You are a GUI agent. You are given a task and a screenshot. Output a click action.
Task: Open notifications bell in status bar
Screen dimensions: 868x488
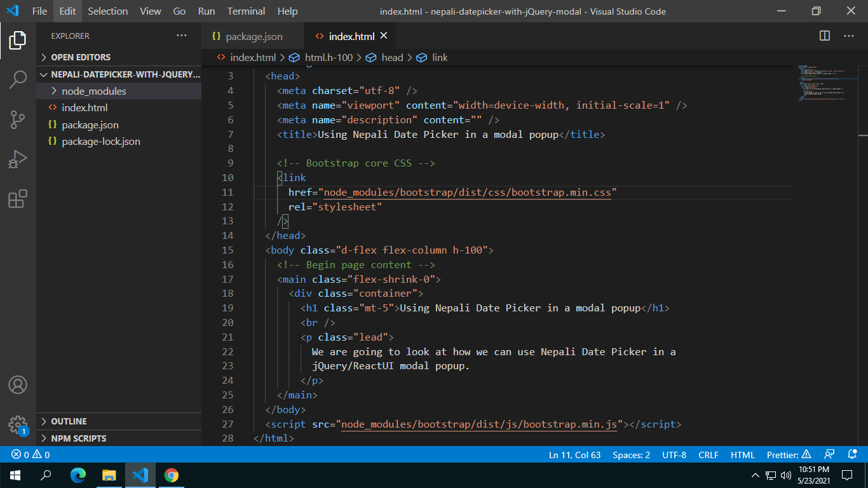click(853, 455)
